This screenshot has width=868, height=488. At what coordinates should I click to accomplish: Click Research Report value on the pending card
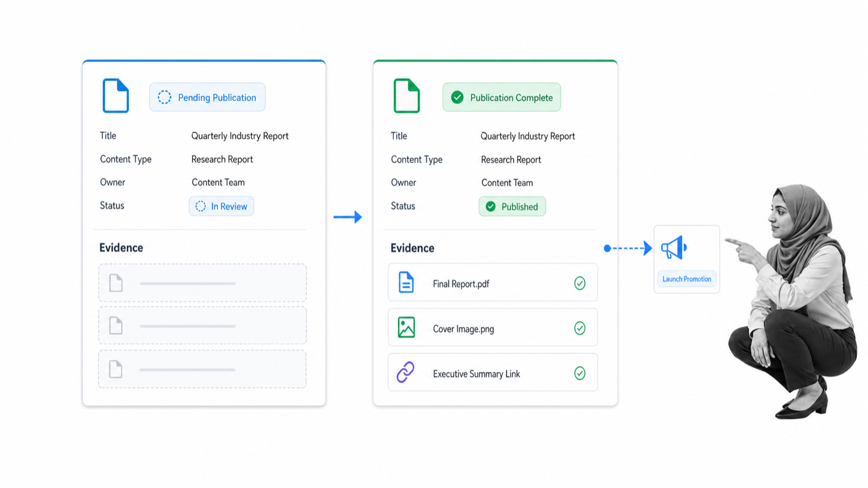point(222,159)
